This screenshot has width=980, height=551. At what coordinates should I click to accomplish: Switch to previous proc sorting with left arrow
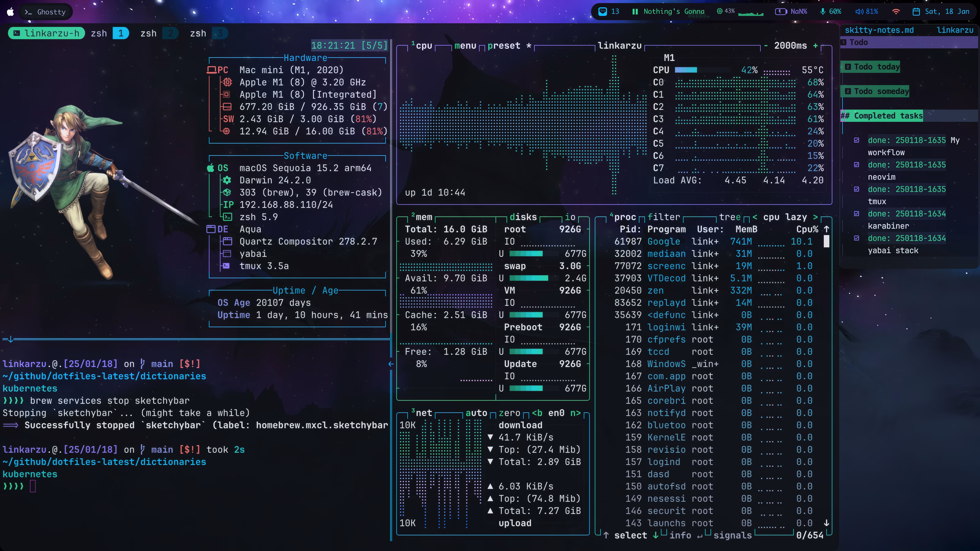point(755,217)
